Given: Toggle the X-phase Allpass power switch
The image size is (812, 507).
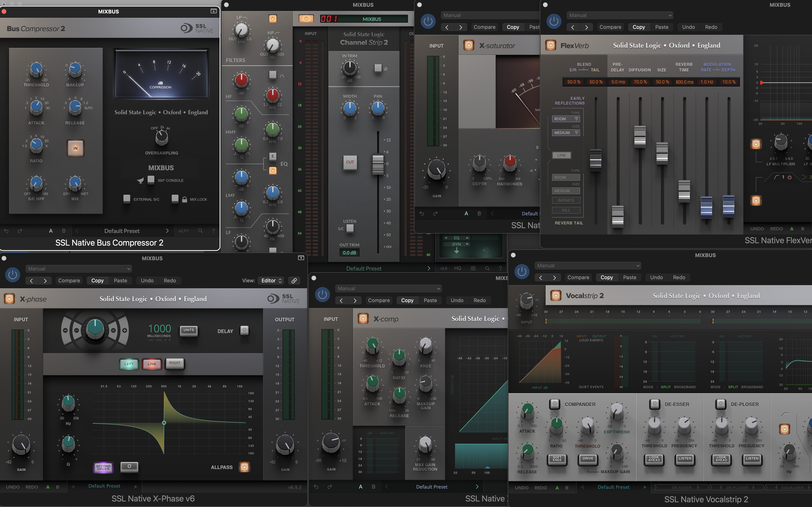Looking at the screenshot, I should tap(244, 467).
